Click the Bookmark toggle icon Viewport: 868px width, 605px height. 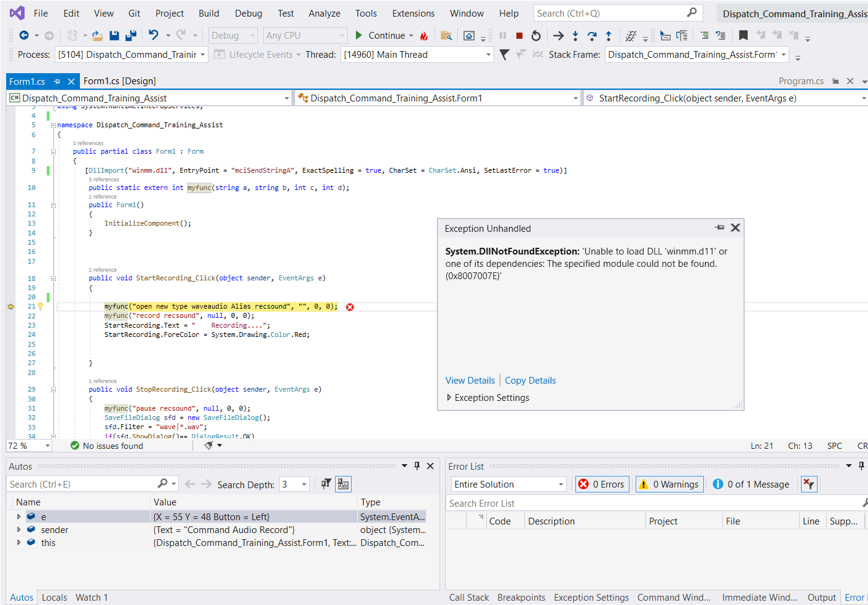[743, 36]
